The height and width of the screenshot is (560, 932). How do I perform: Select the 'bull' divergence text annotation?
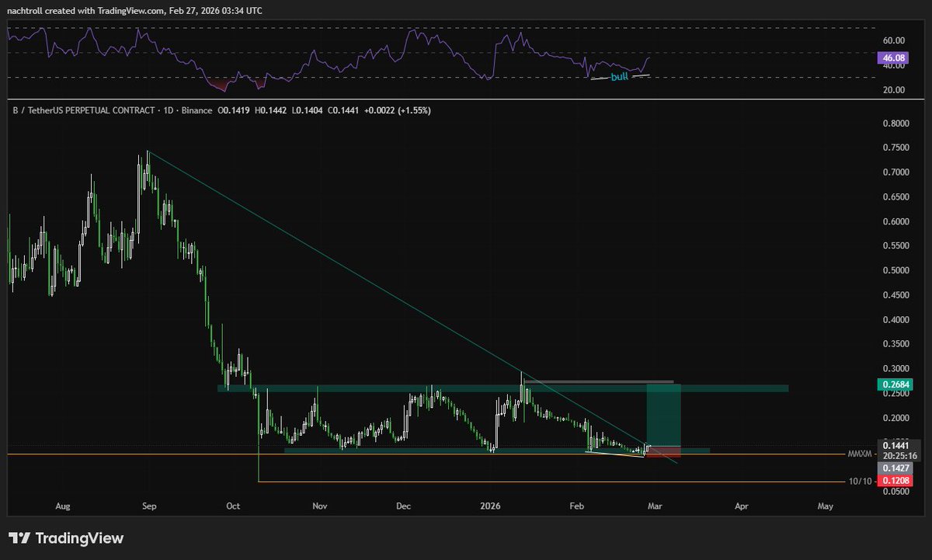(x=619, y=77)
